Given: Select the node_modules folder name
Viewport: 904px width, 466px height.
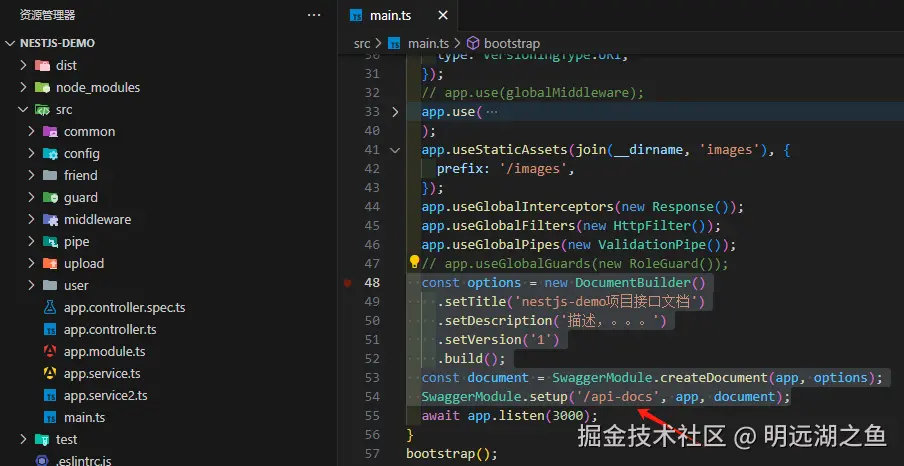Looking at the screenshot, I should click(98, 88).
